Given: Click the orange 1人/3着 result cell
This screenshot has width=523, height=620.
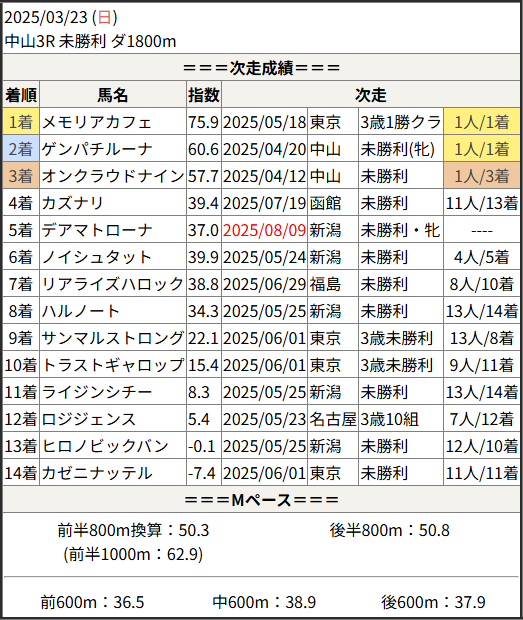Looking at the screenshot, I should pyautogui.click(x=481, y=176).
